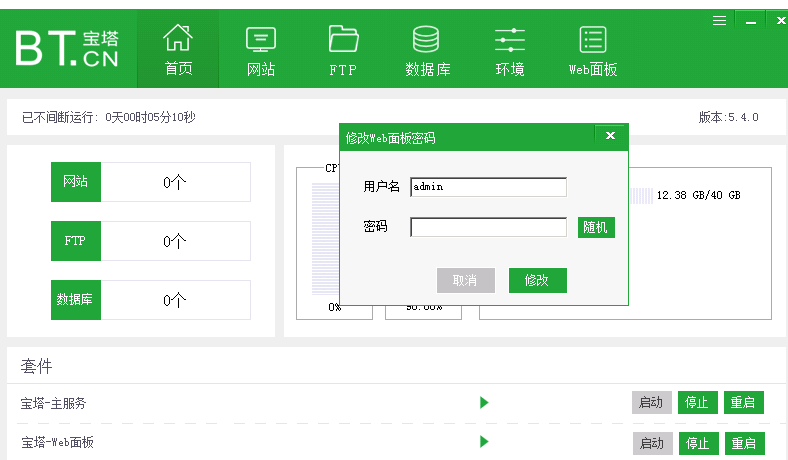Open the 网站 website monitor icon
788x460 pixels.
[x=261, y=50]
